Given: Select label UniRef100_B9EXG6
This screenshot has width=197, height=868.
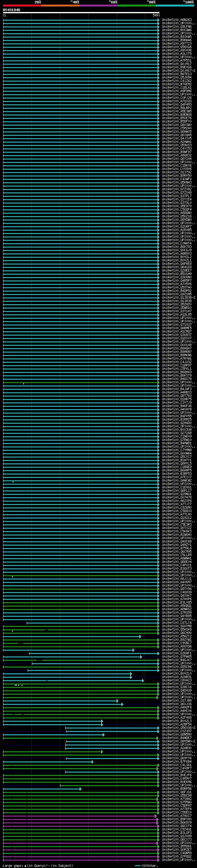Looking at the screenshot, I should (177, 67).
